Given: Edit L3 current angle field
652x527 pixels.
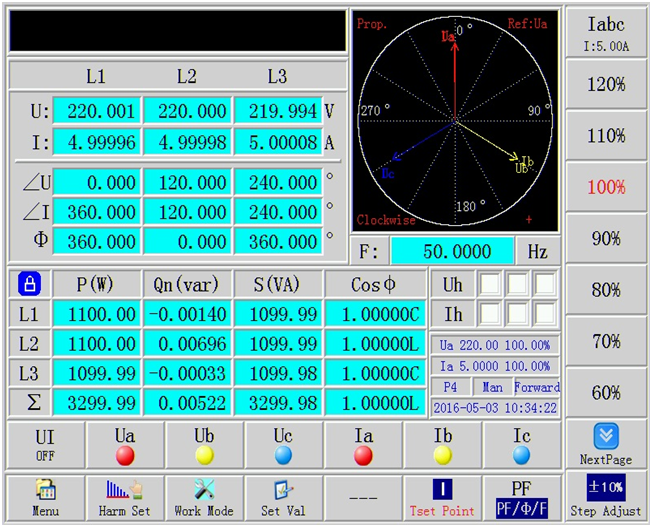Looking at the screenshot, I should (278, 212).
